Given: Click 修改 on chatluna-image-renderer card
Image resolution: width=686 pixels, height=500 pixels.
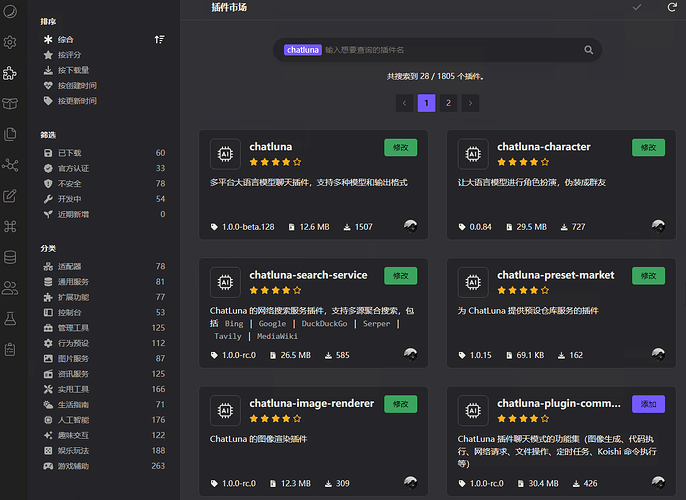Looking at the screenshot, I should [x=400, y=404].
